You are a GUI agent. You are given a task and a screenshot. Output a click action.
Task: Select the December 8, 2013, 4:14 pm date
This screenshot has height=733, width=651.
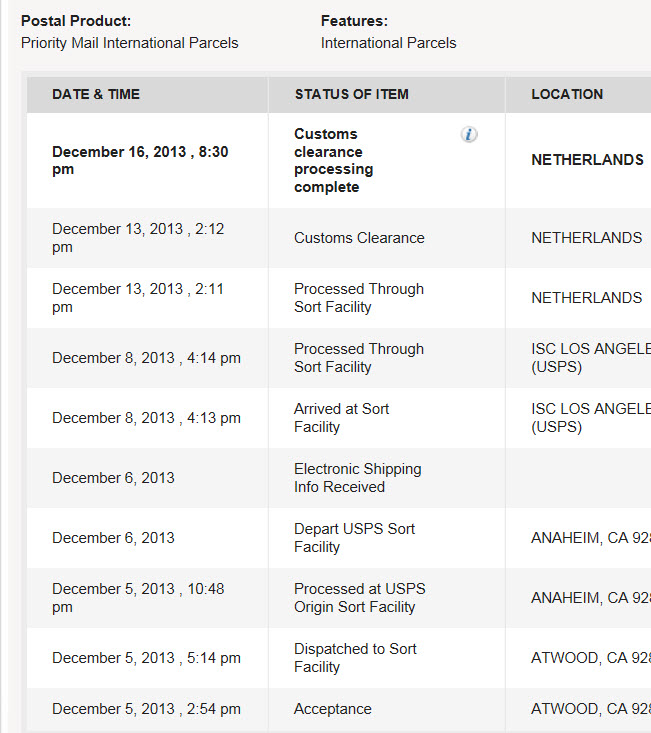pos(146,358)
